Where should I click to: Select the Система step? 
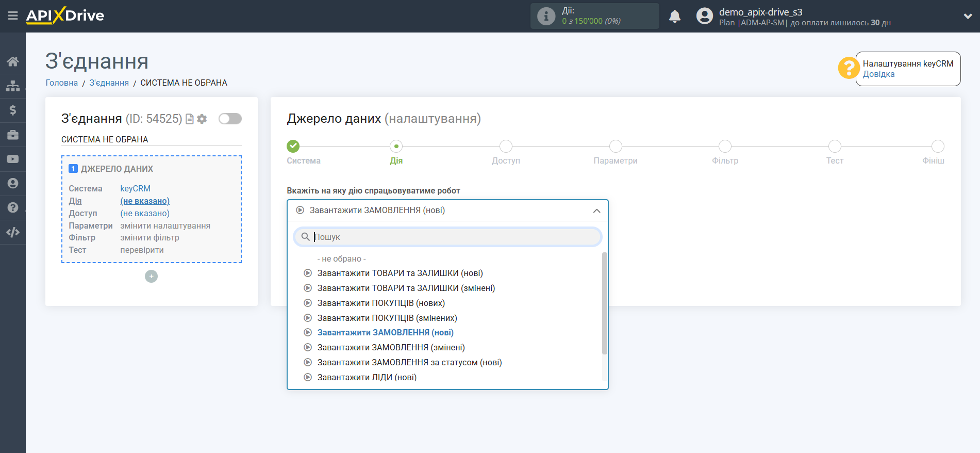coord(293,146)
